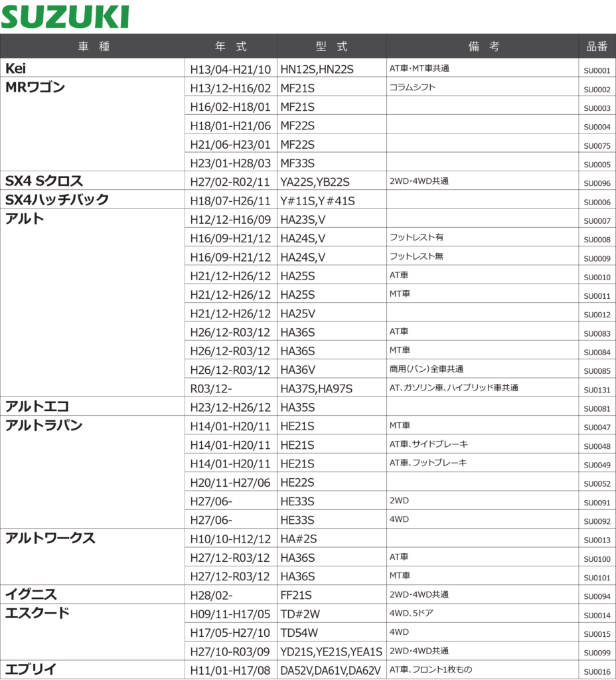Click the イグニス vehicle name
616x680 pixels.
click(31, 594)
